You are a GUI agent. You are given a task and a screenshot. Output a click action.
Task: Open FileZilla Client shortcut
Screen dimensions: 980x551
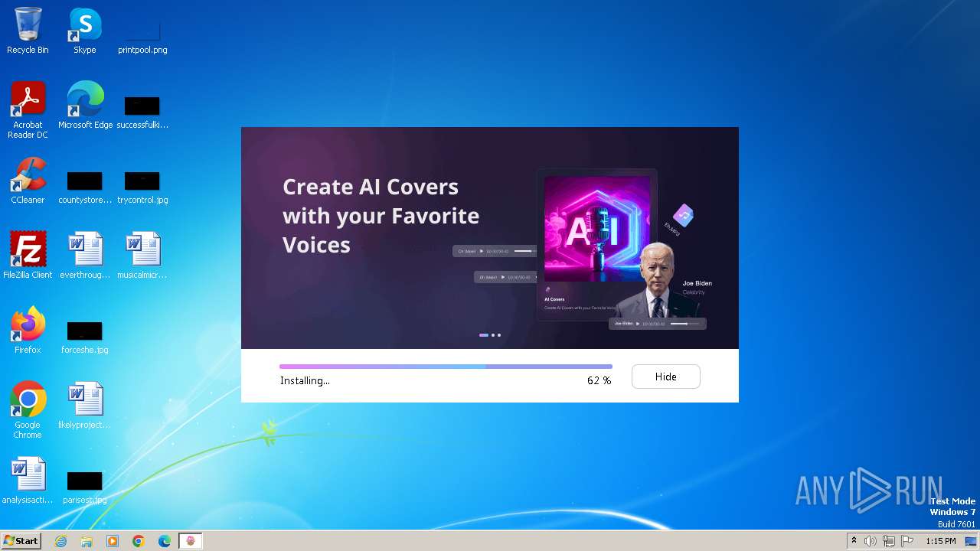point(28,256)
